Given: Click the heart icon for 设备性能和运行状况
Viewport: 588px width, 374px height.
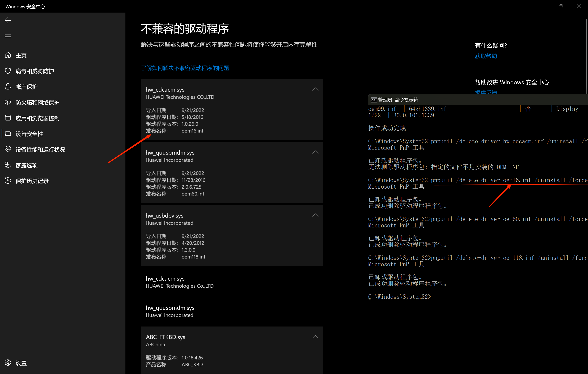Looking at the screenshot, I should pos(8,149).
